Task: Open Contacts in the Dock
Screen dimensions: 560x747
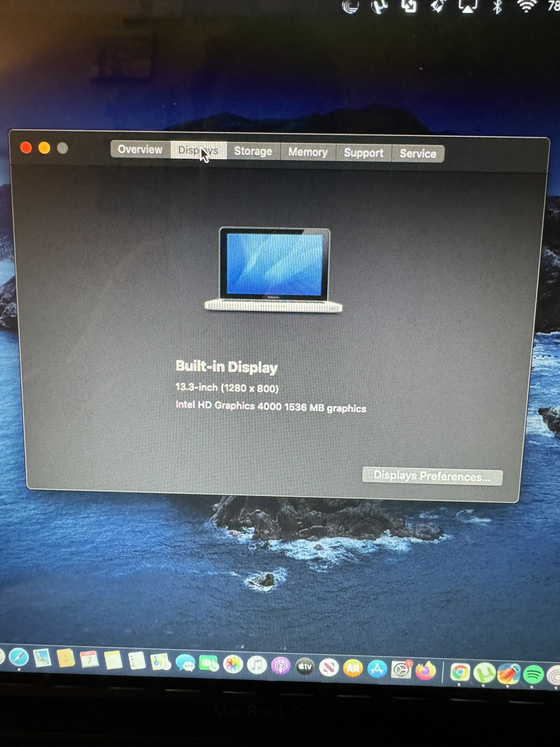Action: click(x=66, y=659)
